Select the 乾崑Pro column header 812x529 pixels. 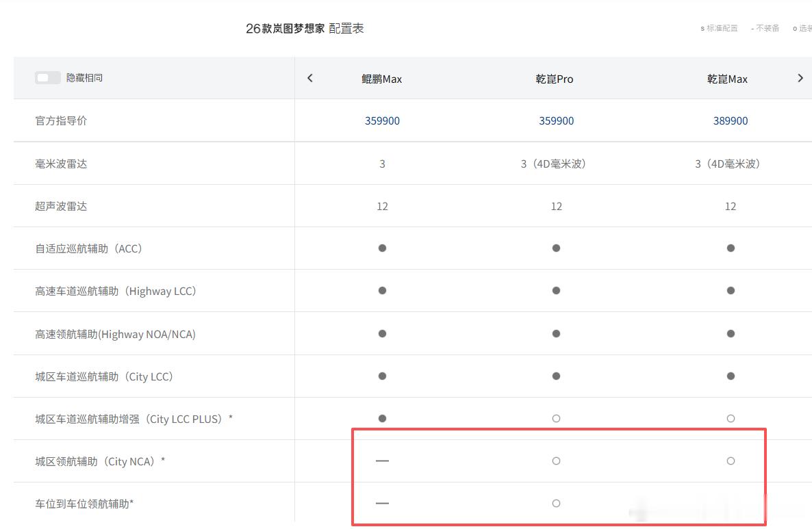coord(555,79)
